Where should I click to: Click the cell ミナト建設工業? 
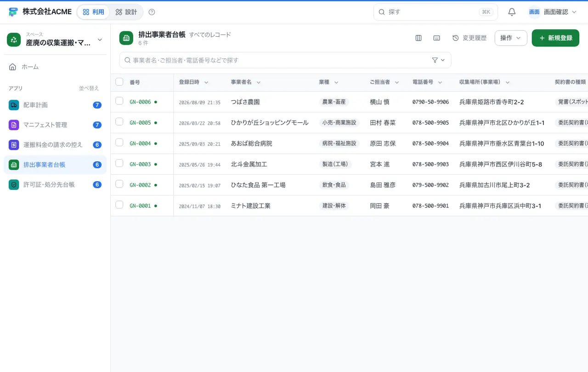(250, 206)
